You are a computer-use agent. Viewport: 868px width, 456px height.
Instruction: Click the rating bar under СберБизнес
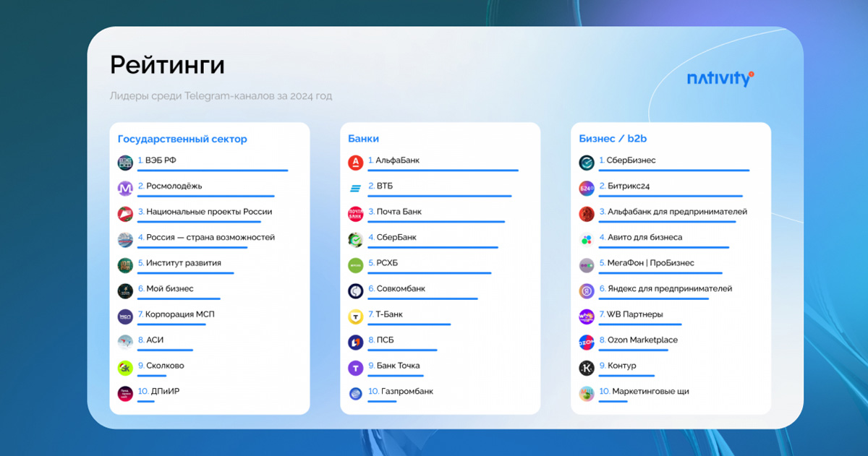674,171
